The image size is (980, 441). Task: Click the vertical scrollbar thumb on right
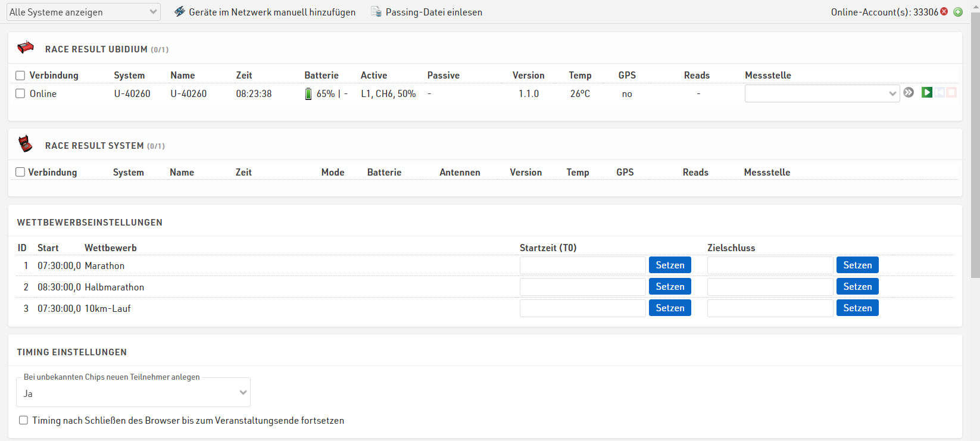pyautogui.click(x=975, y=143)
